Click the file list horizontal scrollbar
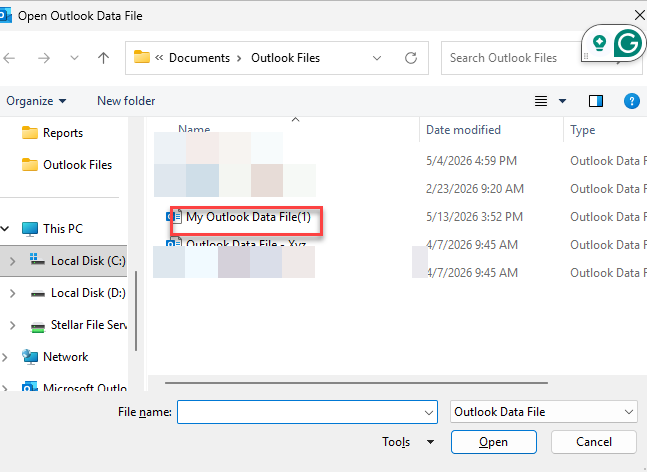This screenshot has height=472, width=647. (x=356, y=383)
